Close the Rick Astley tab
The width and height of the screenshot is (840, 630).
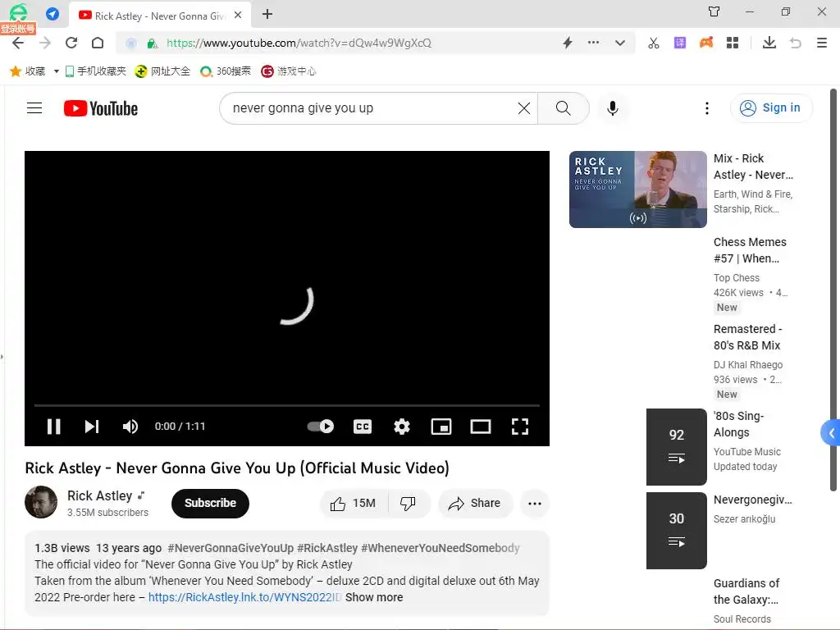(239, 15)
